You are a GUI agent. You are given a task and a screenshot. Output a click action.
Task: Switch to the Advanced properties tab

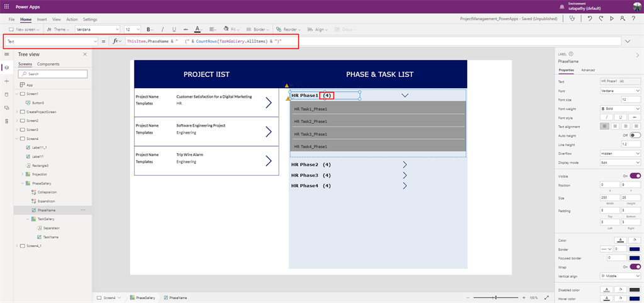[588, 71]
